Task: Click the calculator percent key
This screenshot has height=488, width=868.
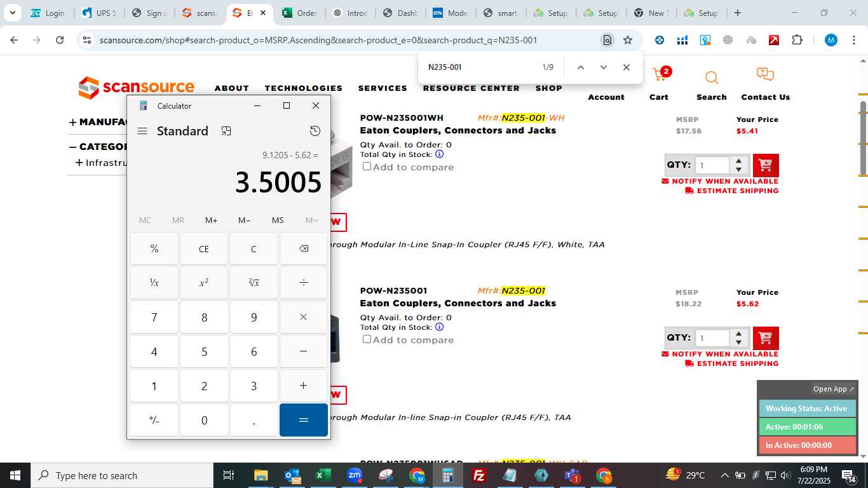Action: (x=154, y=248)
